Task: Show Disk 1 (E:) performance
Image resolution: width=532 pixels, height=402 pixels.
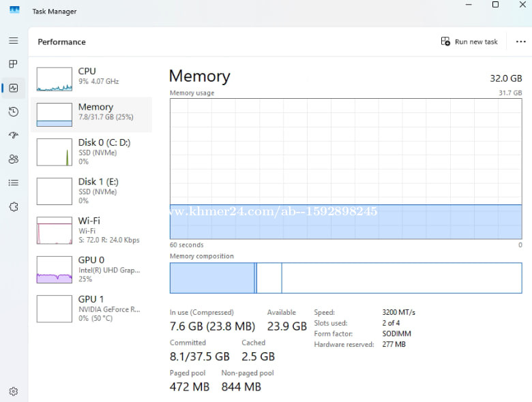Action: pyautogui.click(x=91, y=191)
